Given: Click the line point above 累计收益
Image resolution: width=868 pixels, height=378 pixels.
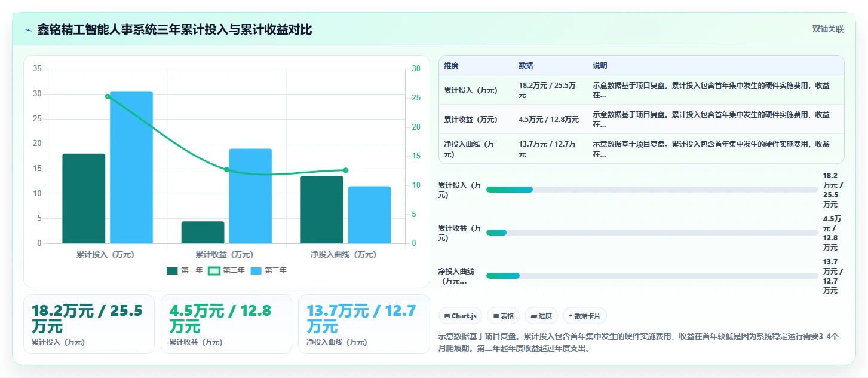Looking at the screenshot, I should pyautogui.click(x=226, y=169).
